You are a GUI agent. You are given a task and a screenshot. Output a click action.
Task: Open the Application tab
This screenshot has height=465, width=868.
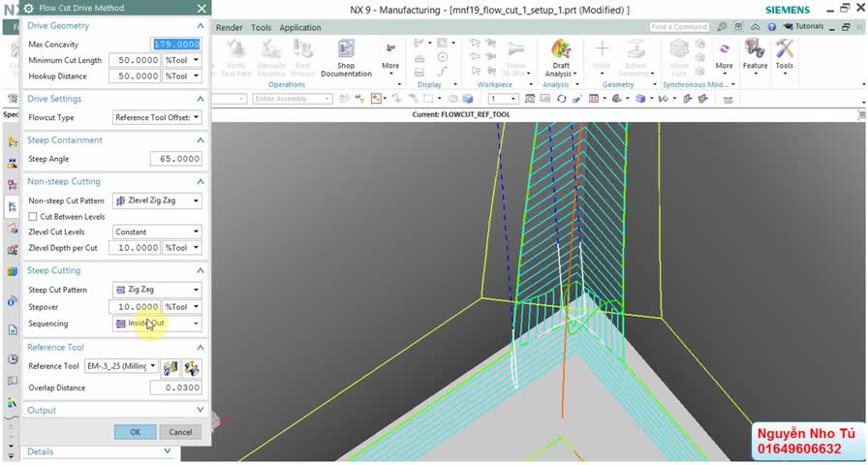pos(299,28)
